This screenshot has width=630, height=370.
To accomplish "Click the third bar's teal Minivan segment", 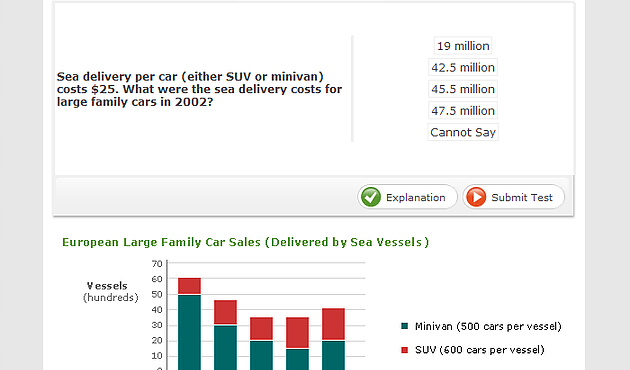I will pos(261,356).
